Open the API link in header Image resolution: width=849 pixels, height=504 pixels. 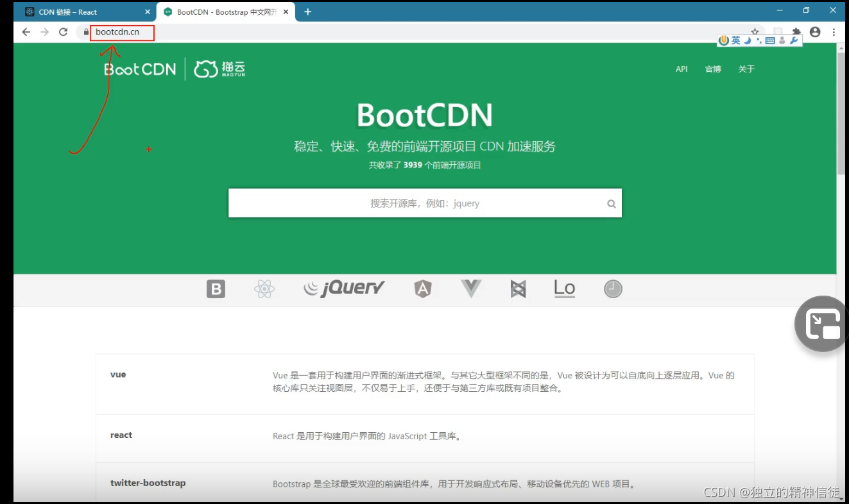682,69
